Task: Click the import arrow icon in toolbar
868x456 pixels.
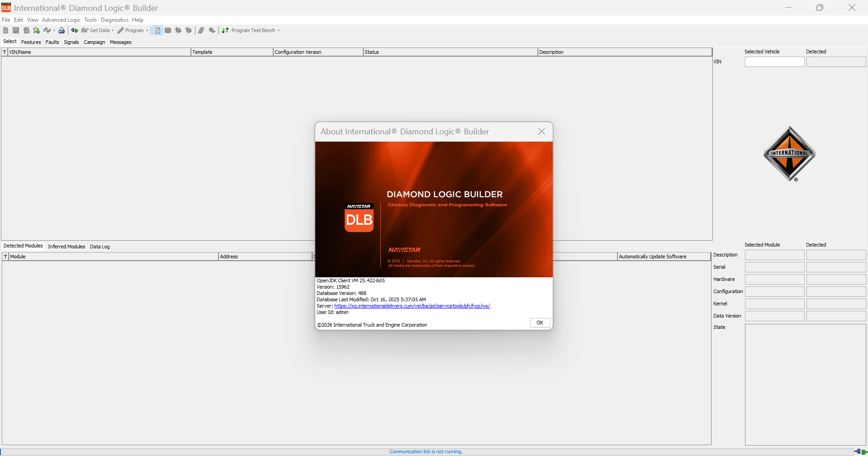Action: pos(36,30)
